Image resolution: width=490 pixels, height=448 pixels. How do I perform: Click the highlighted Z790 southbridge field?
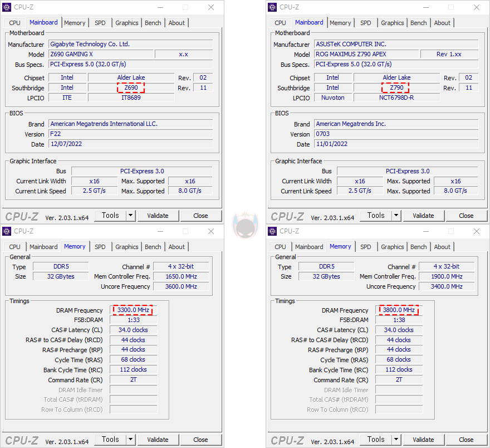pyautogui.click(x=396, y=87)
